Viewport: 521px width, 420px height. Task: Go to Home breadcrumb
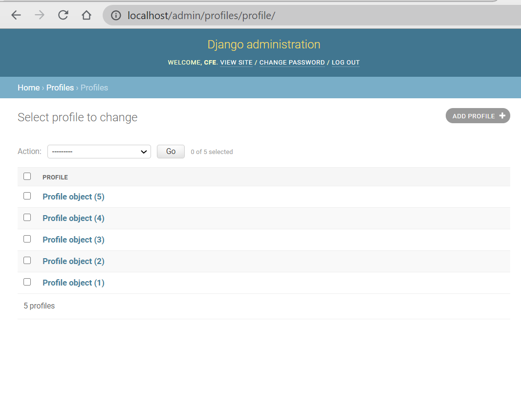click(x=28, y=88)
